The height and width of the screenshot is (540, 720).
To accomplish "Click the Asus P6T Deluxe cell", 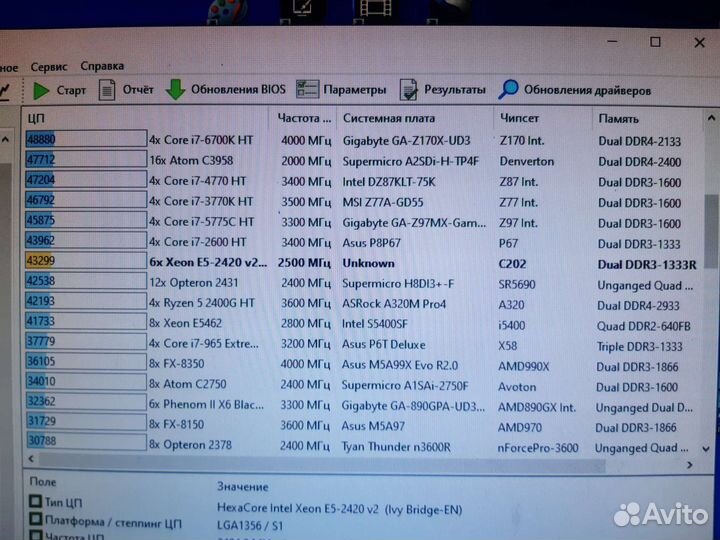I will 383,344.
